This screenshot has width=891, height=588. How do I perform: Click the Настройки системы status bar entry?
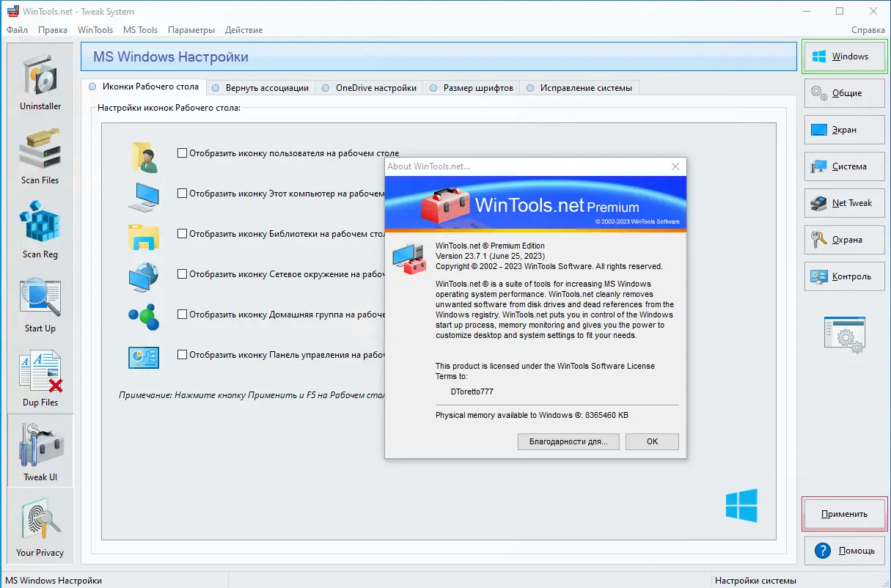pyautogui.click(x=755, y=581)
